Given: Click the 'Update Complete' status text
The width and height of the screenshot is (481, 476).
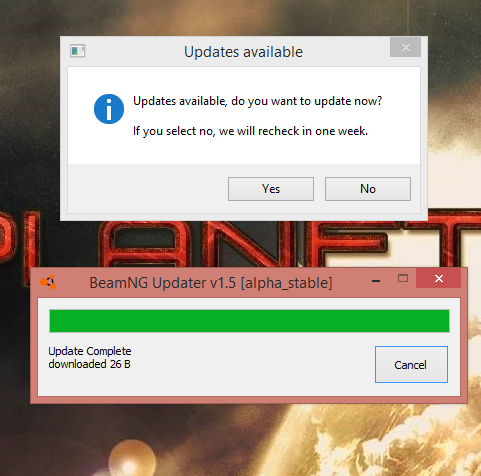Looking at the screenshot, I should click(90, 351).
